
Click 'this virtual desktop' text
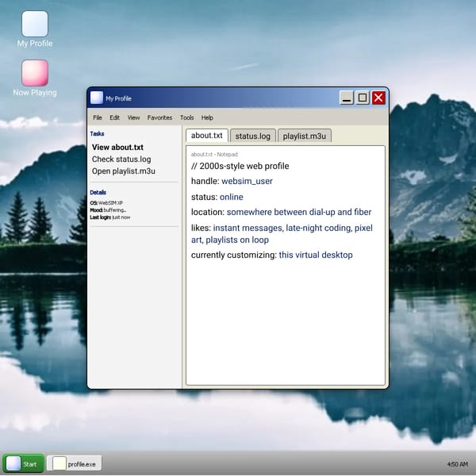click(x=316, y=255)
